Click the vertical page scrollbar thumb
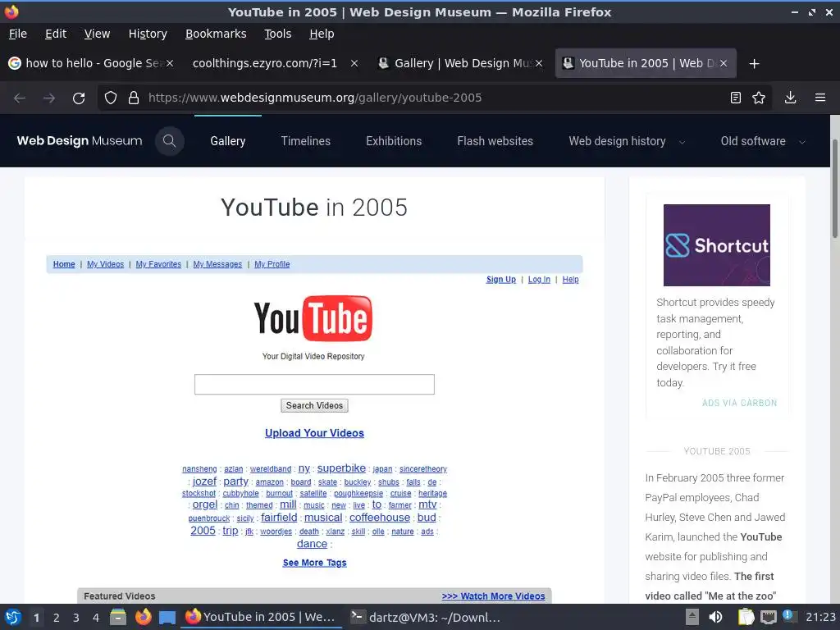Image resolution: width=840 pixels, height=630 pixels. click(834, 189)
